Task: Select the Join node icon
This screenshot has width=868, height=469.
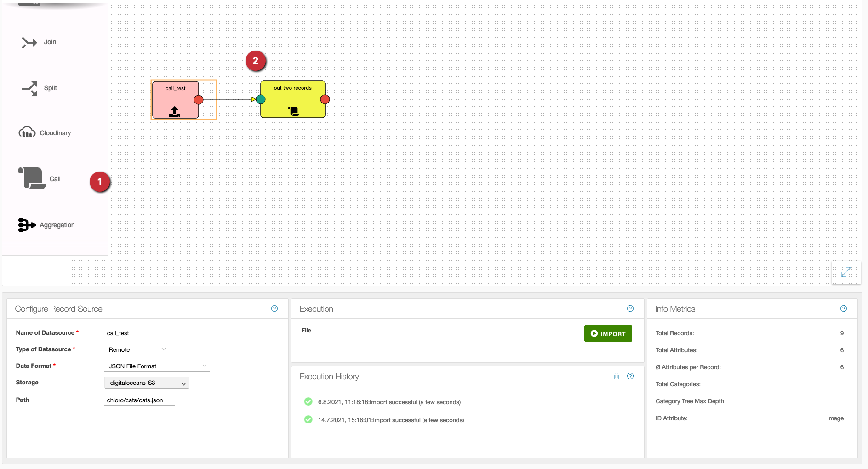Action: click(29, 42)
